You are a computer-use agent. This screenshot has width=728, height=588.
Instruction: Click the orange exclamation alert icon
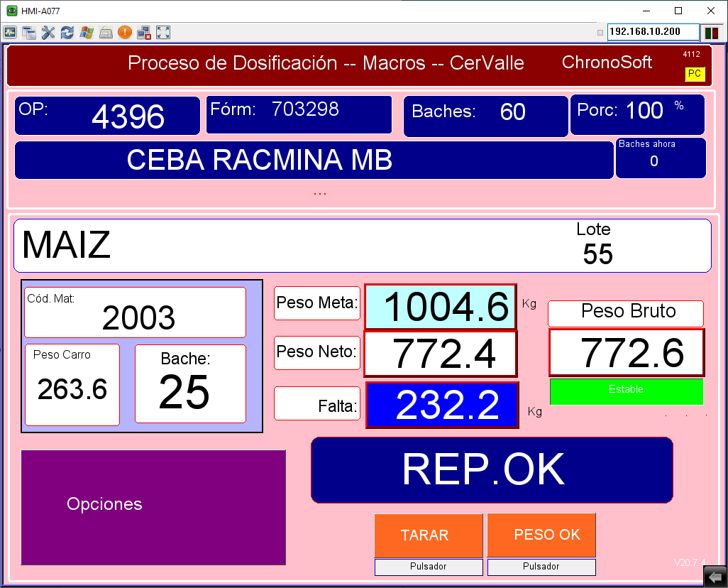125,32
